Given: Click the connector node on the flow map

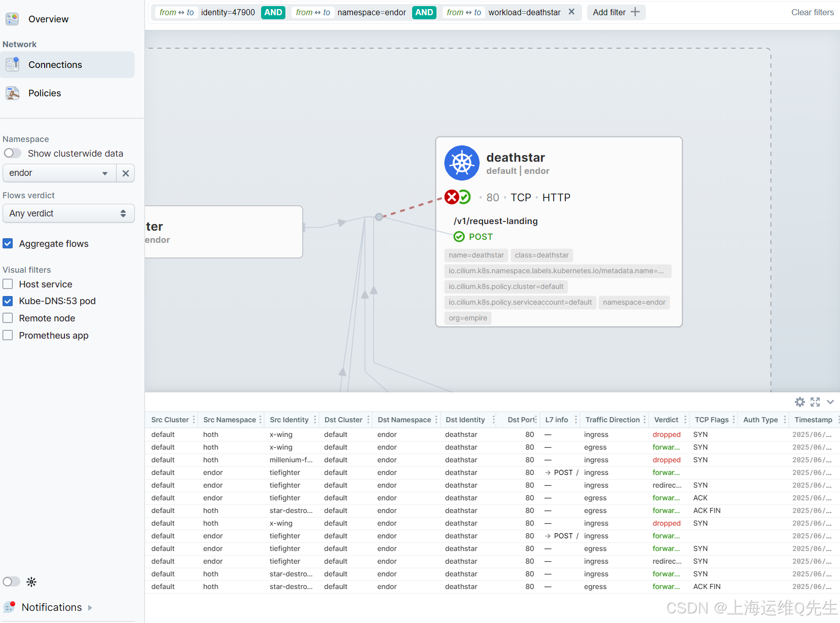Looking at the screenshot, I should (x=379, y=217).
